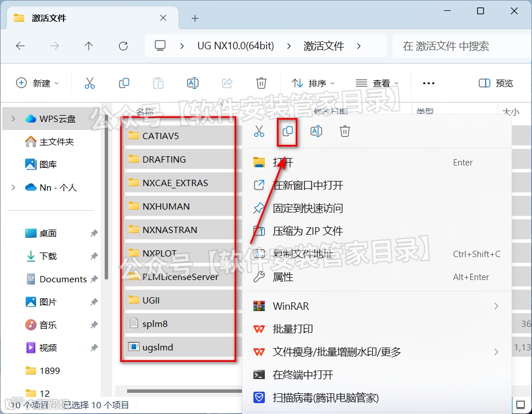Click the Rename icon in the toolbar
Image resolution: width=532 pixels, height=414 pixels.
coord(193,83)
